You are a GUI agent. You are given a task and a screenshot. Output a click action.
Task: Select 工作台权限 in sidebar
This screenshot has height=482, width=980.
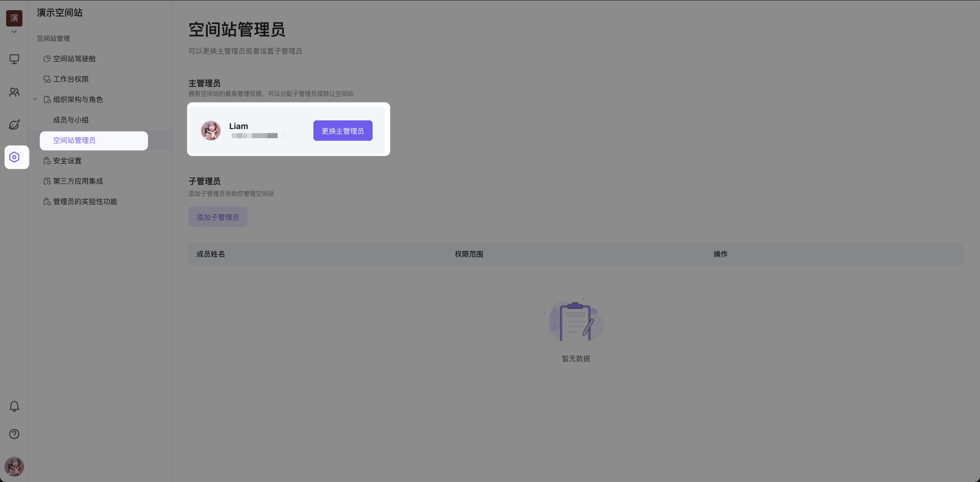pos(70,79)
